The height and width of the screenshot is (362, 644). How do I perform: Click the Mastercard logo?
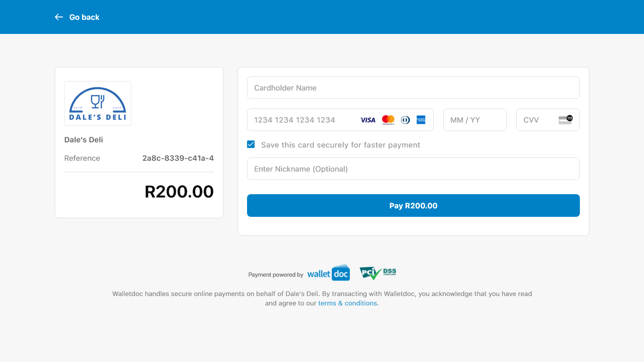point(388,120)
